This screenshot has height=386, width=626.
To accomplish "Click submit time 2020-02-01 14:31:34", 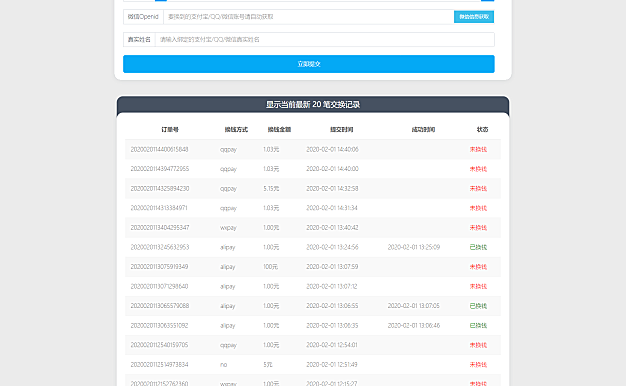I will [x=332, y=208].
